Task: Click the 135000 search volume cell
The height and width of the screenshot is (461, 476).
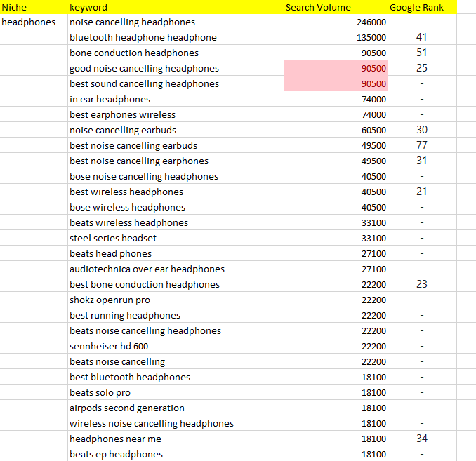Action: click(336, 38)
